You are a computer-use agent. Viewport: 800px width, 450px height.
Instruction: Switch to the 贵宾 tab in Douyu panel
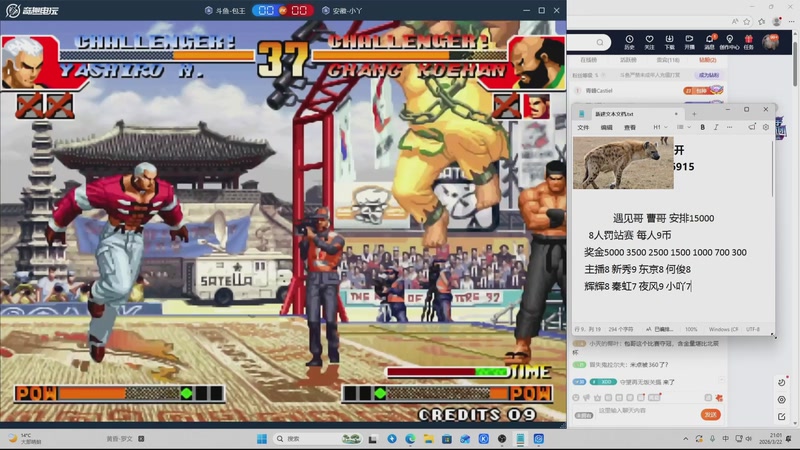tap(667, 60)
